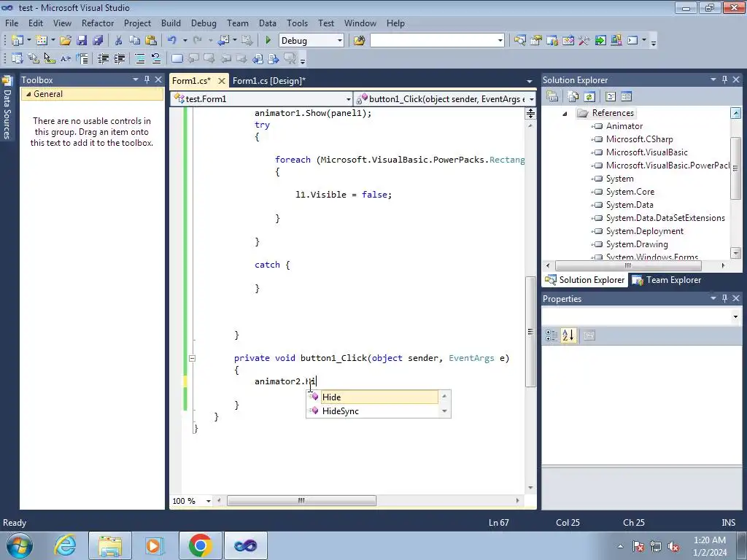Open the Build menu

click(x=171, y=23)
